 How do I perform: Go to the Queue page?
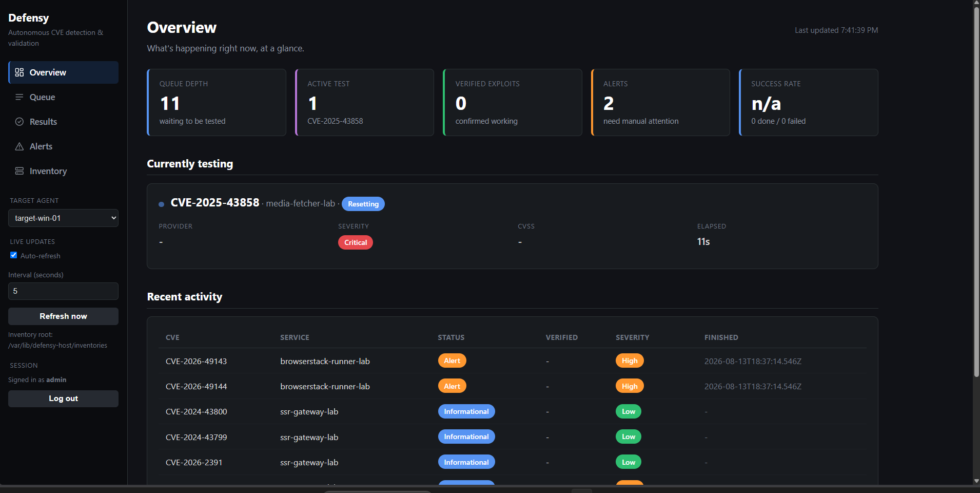coord(63,97)
